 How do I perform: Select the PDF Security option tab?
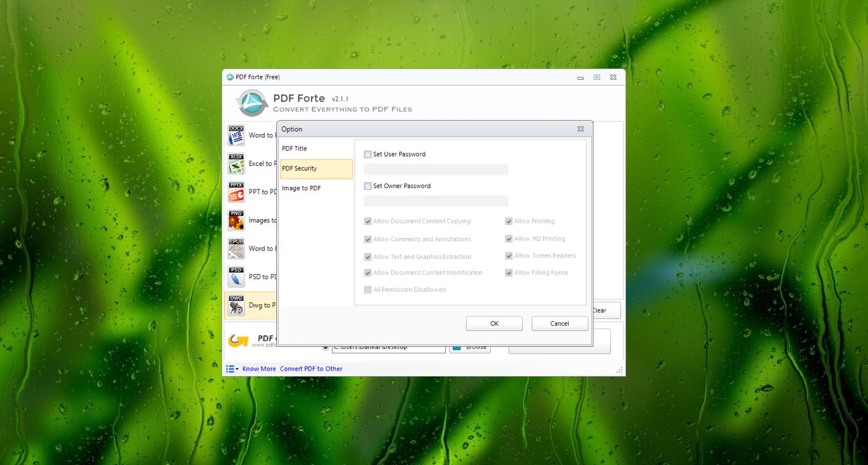coord(316,169)
